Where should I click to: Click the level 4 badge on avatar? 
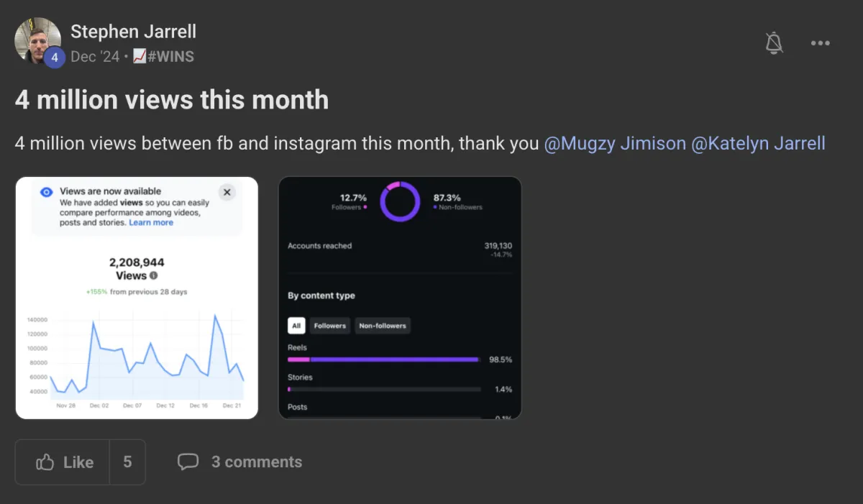tap(55, 58)
